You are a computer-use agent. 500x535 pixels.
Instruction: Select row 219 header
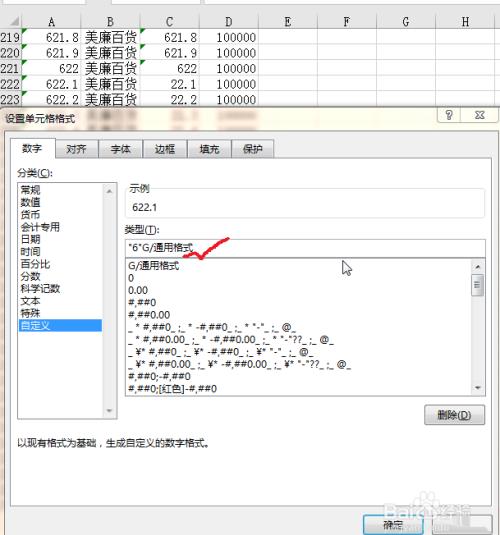click(x=10, y=37)
